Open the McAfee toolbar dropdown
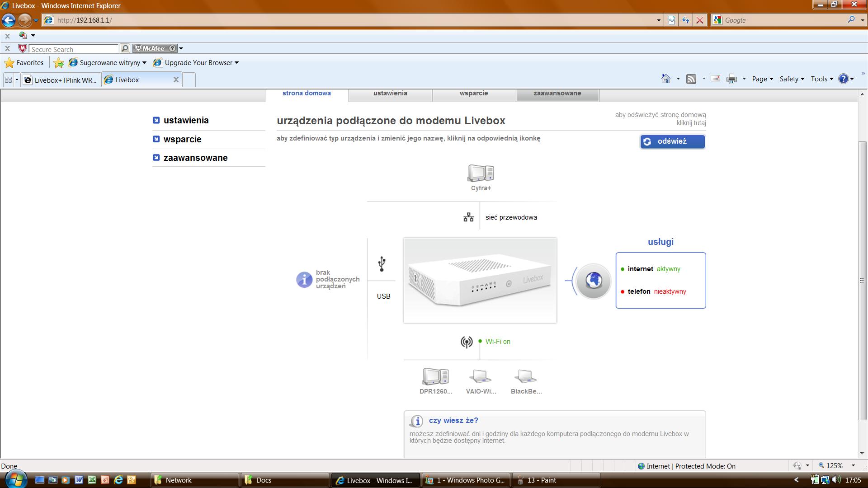 181,48
